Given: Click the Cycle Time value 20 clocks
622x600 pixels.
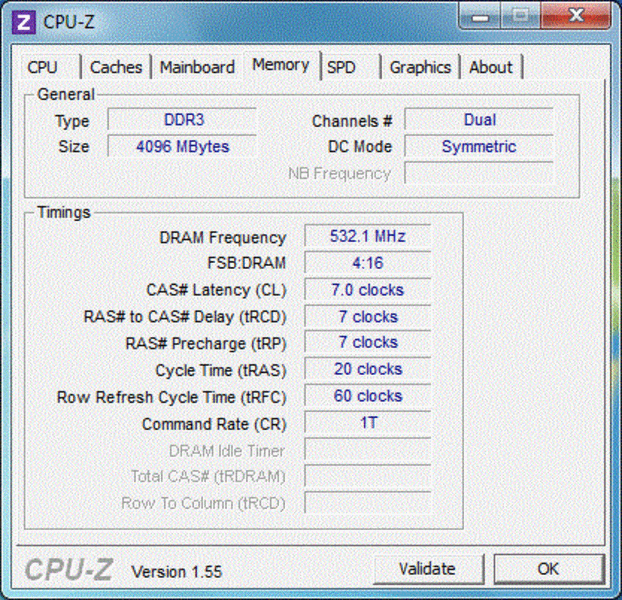Looking at the screenshot, I should coord(368,369).
